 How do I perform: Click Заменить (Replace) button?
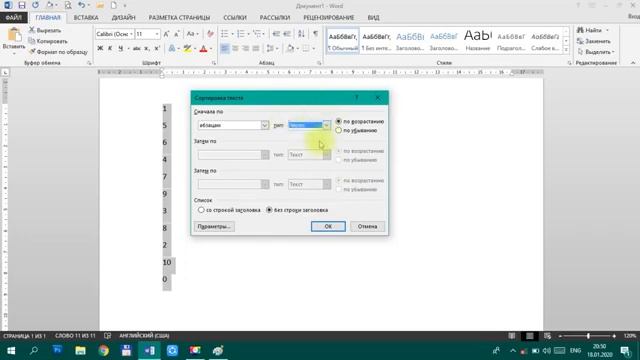coord(593,41)
